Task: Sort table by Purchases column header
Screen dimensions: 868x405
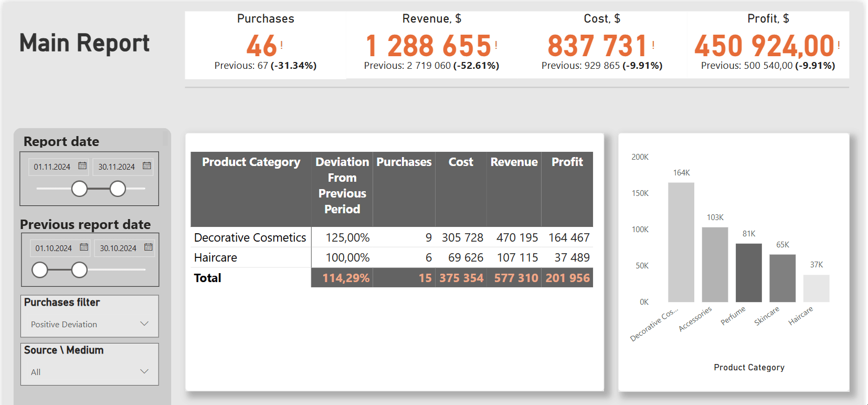Action: pyautogui.click(x=404, y=162)
